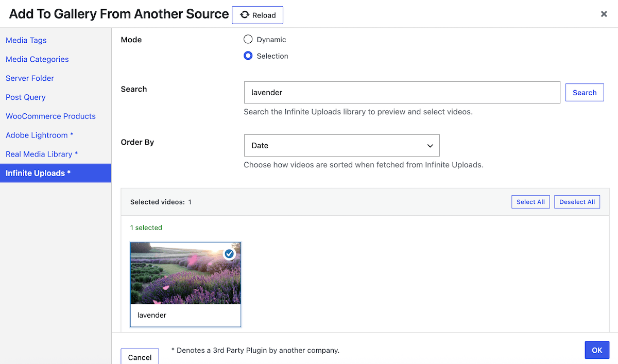Open the Media Tags source
This screenshot has width=618, height=364.
point(26,40)
